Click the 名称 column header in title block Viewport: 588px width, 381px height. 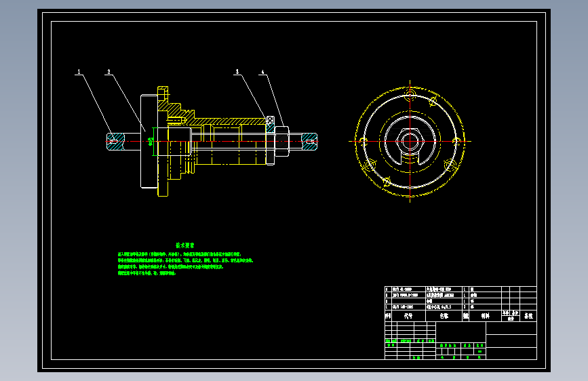coord(444,316)
